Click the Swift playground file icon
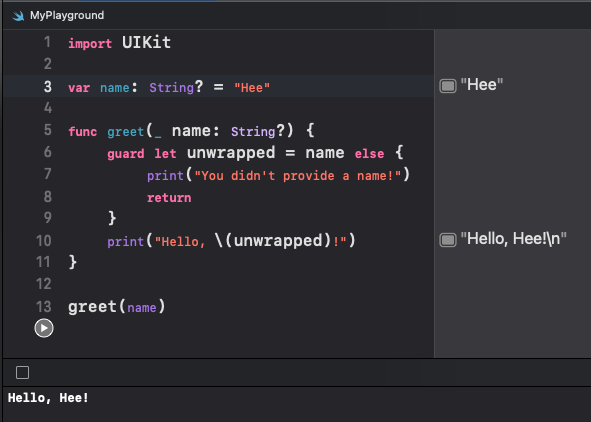 18,16
